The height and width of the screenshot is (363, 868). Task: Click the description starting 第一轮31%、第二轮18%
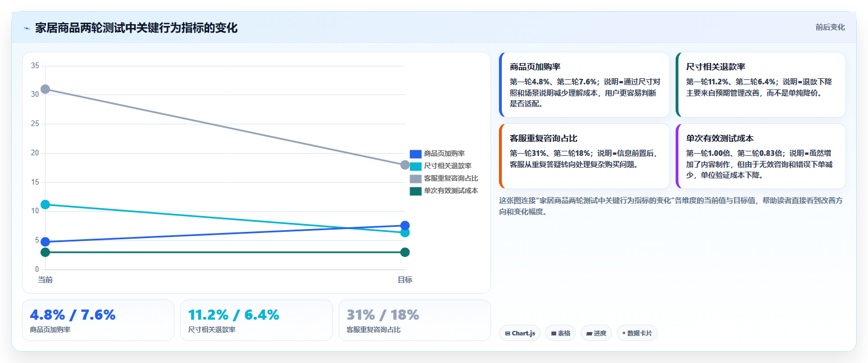[584, 158]
